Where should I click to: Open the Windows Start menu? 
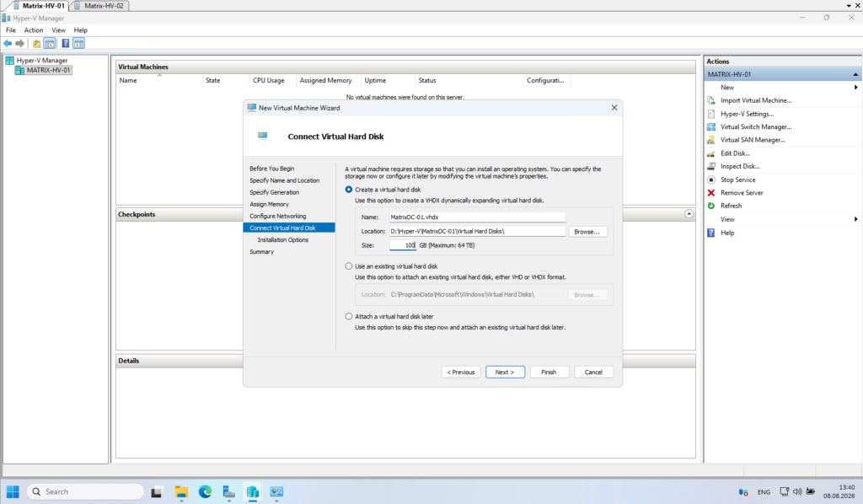click(13, 491)
